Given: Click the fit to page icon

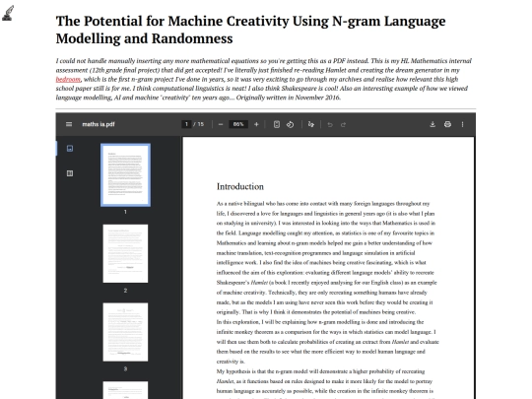Looking at the screenshot, I should (x=277, y=124).
